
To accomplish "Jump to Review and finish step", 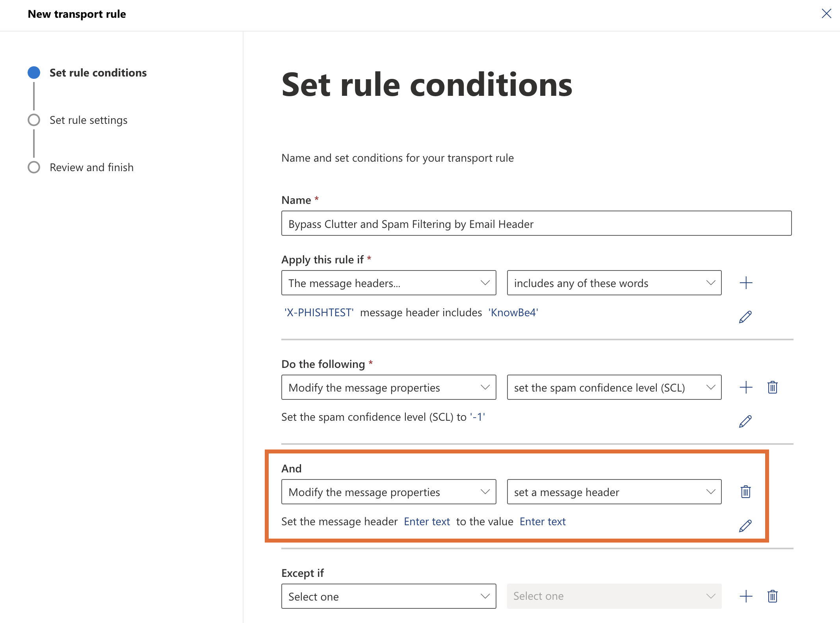I will pyautogui.click(x=91, y=167).
